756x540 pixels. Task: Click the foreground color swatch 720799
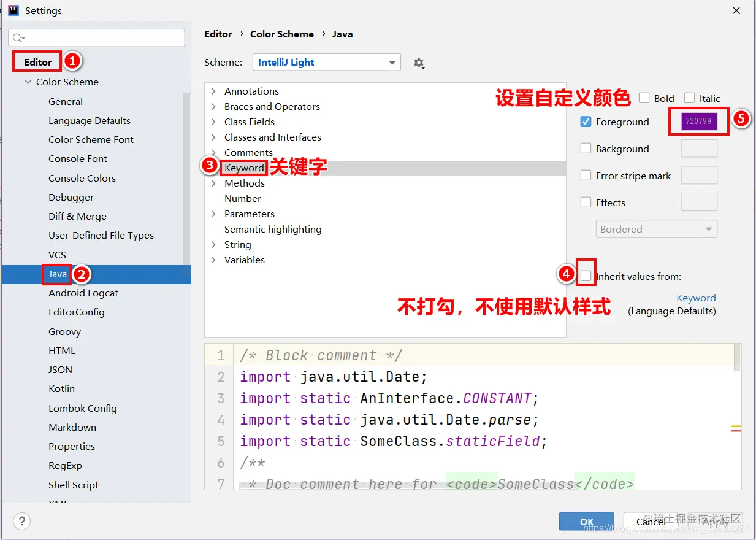699,121
